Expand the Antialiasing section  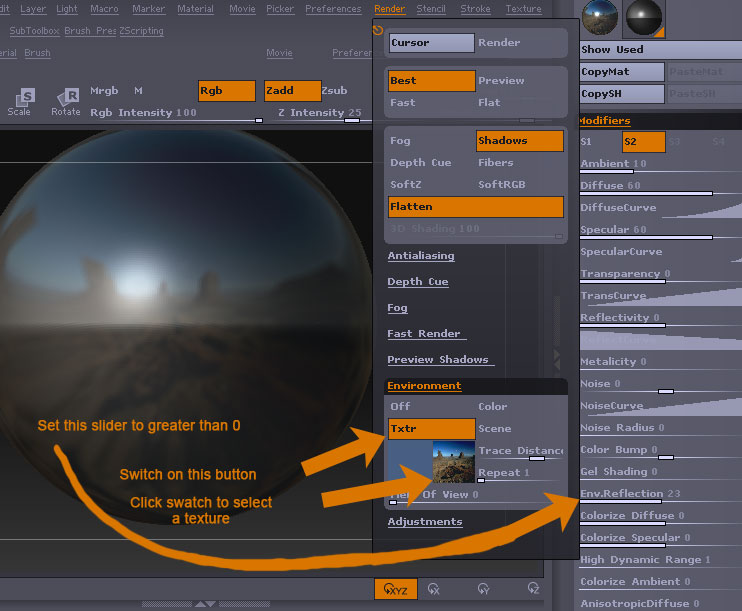pos(421,256)
